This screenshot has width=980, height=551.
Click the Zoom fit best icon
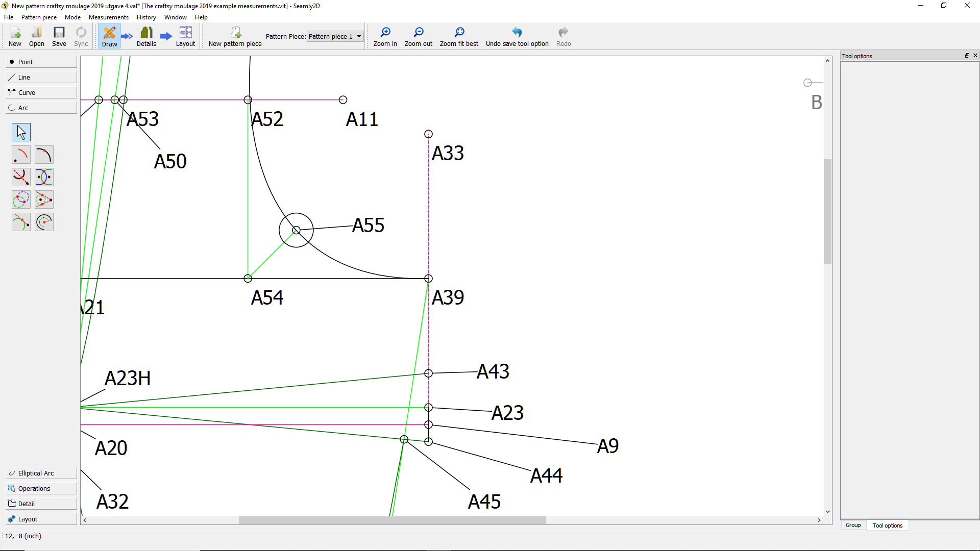459,33
